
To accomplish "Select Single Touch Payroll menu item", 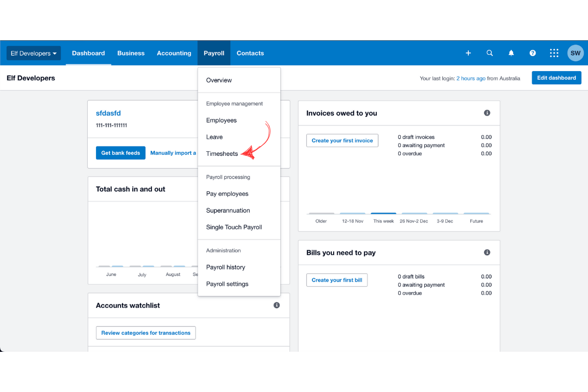I will tap(234, 227).
